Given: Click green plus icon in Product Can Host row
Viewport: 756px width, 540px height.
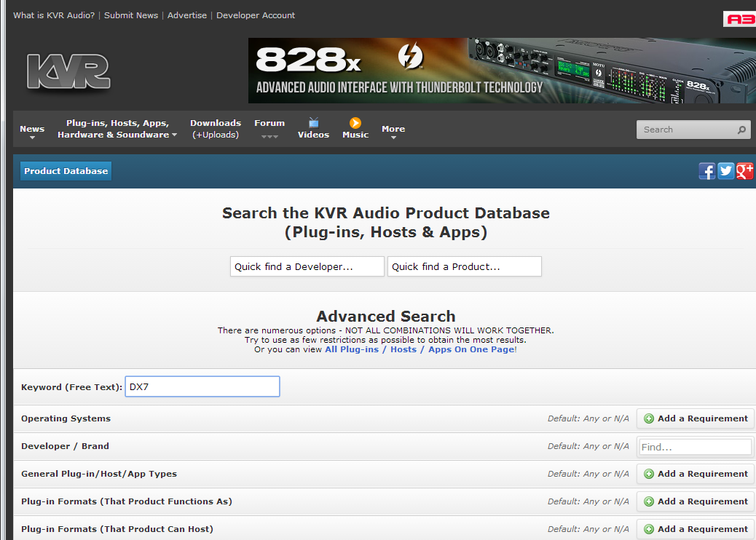Looking at the screenshot, I should [x=649, y=529].
